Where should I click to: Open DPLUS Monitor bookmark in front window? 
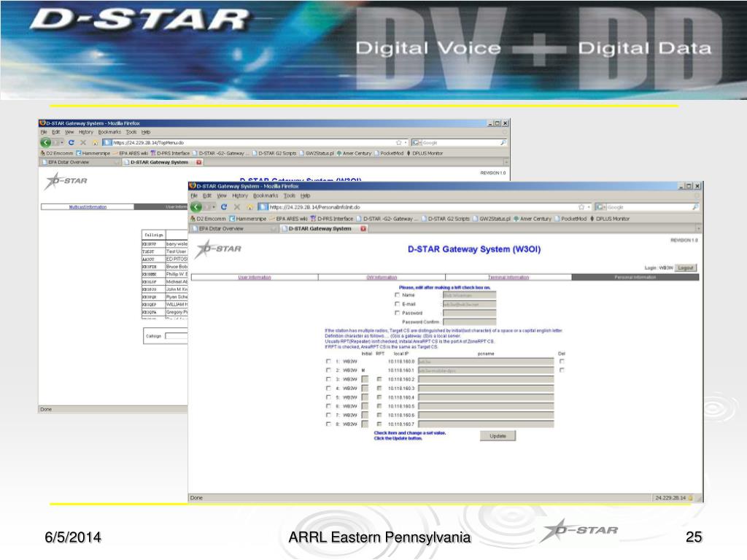coord(610,219)
